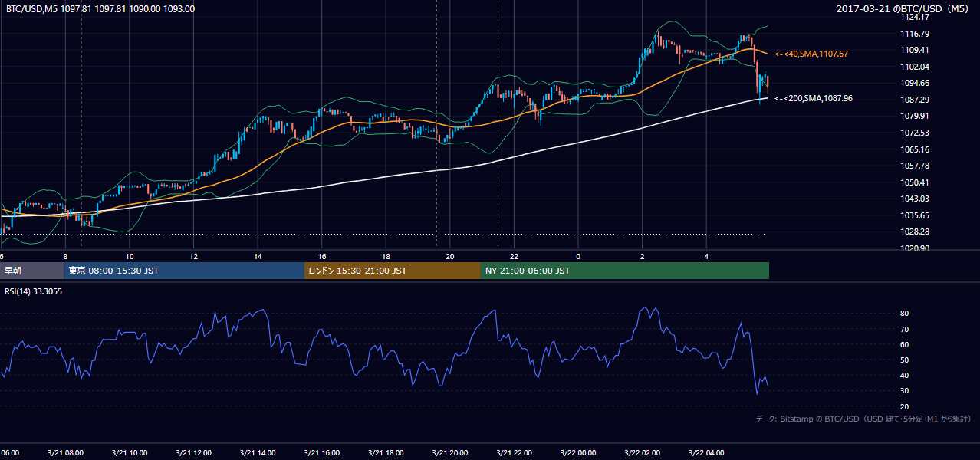The width and height of the screenshot is (980, 460).
Task: Click RSI axis level 60
Action: coord(905,344)
